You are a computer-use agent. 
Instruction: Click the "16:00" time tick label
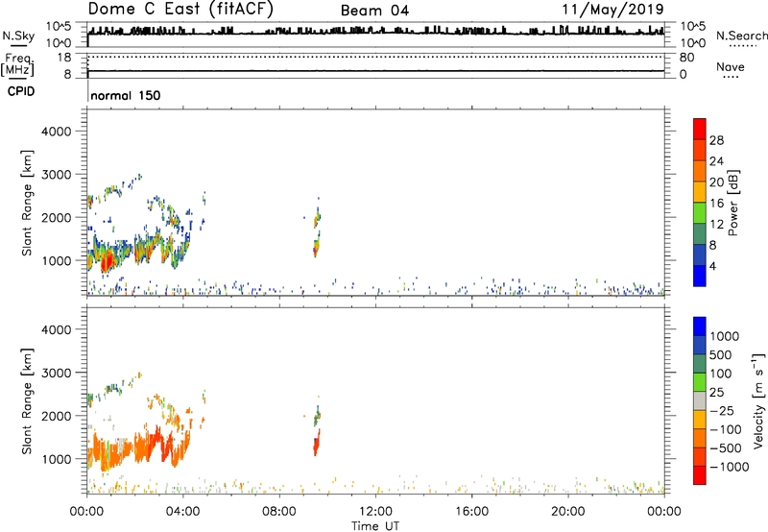click(x=471, y=512)
